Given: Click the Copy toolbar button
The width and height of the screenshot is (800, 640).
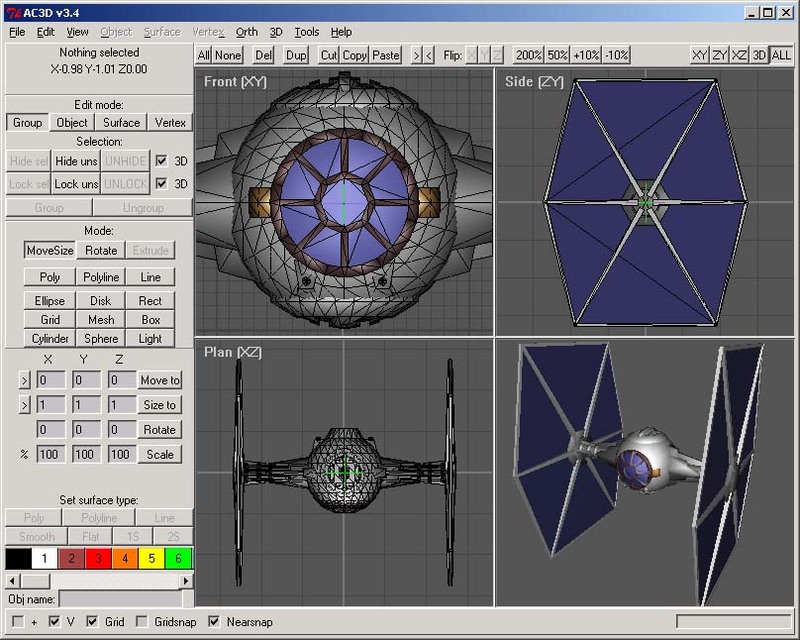Looking at the screenshot, I should (x=355, y=55).
